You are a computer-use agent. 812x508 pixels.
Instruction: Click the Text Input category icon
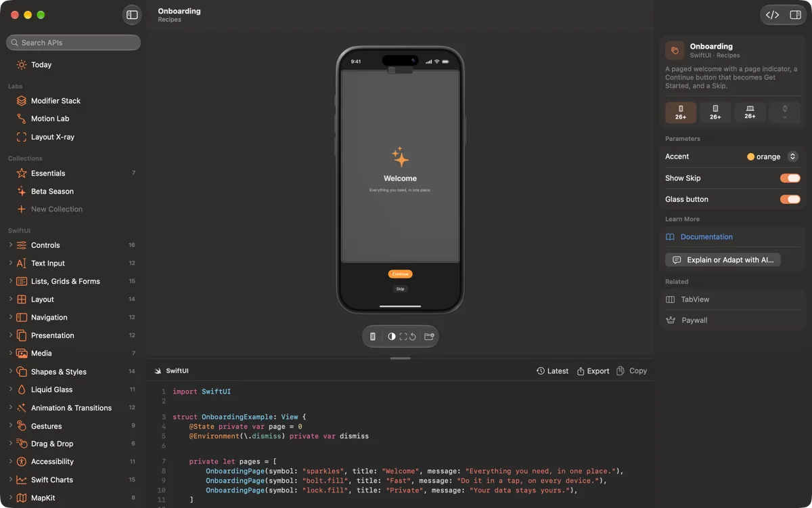(x=22, y=263)
